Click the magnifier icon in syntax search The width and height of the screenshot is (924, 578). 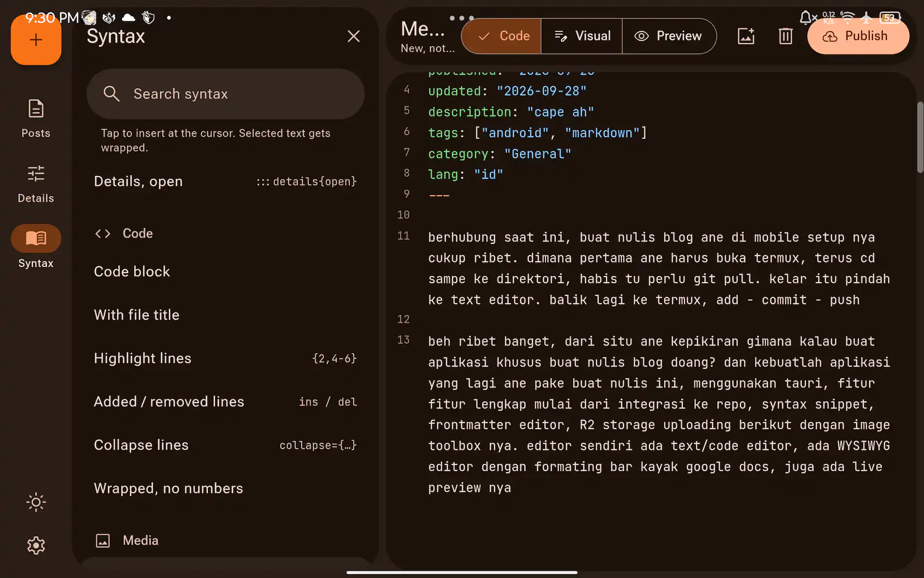pos(111,94)
